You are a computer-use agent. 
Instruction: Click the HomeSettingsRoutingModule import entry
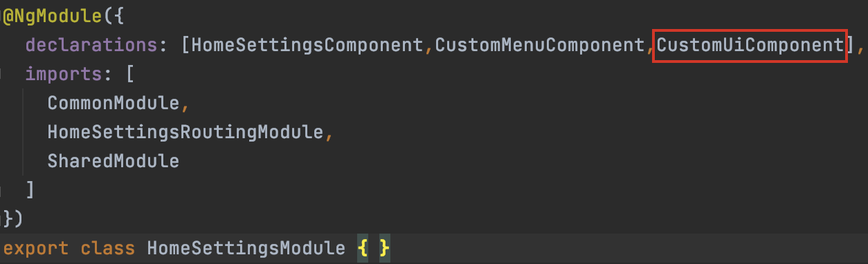186,133
